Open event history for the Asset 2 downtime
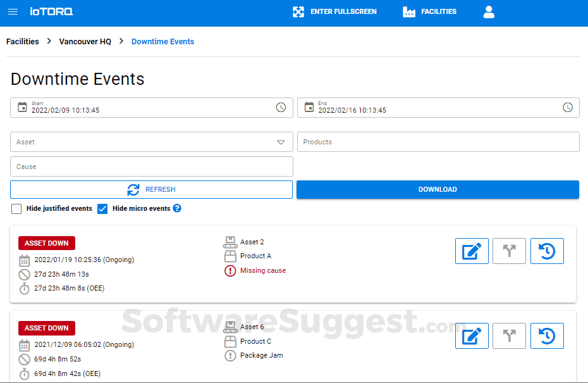588x383 pixels. click(547, 251)
